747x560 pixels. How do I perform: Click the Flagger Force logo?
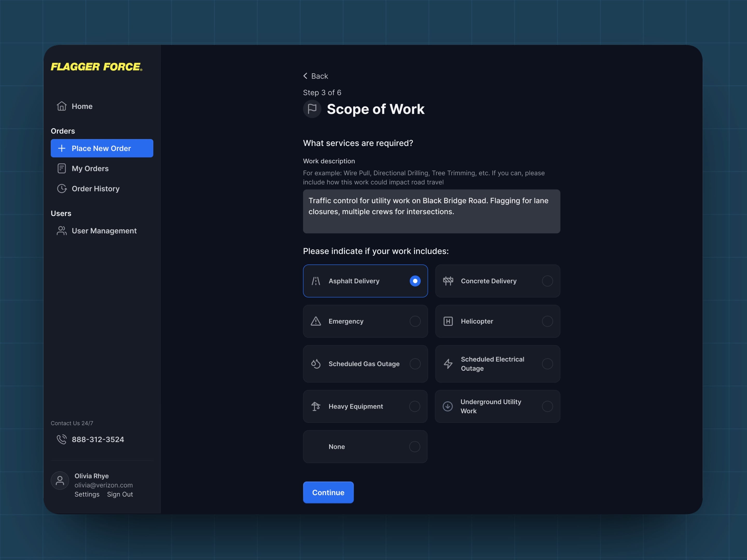tap(96, 67)
